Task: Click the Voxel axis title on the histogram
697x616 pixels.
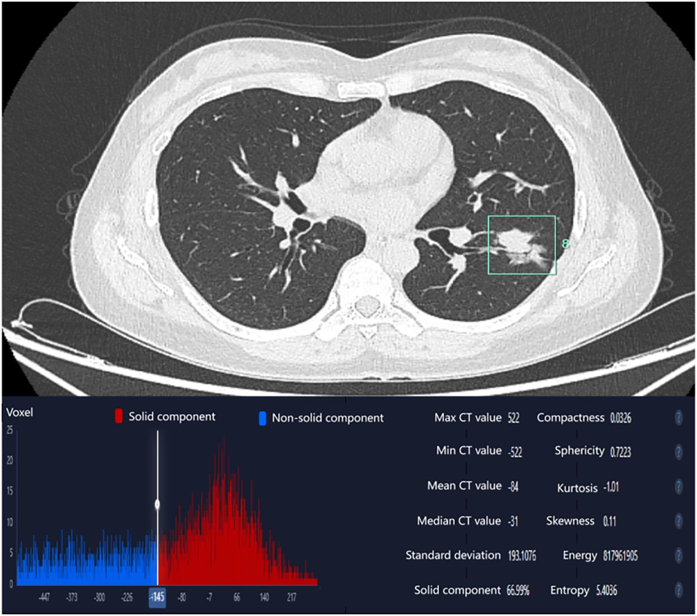Action: [20, 412]
